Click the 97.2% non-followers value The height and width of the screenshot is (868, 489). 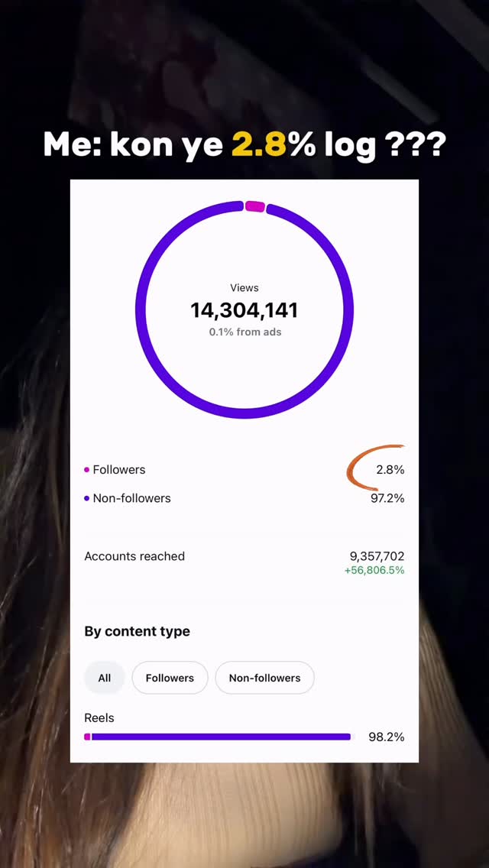(387, 498)
